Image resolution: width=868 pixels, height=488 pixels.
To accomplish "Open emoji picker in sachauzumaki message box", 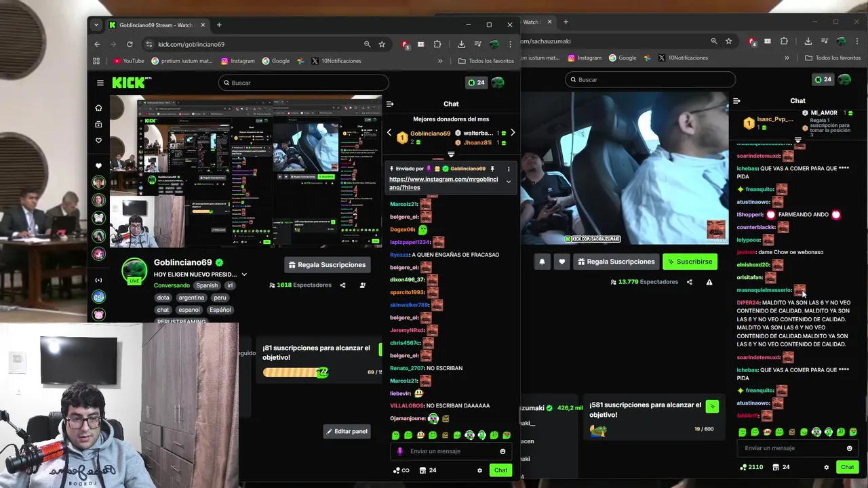I will 849,448.
